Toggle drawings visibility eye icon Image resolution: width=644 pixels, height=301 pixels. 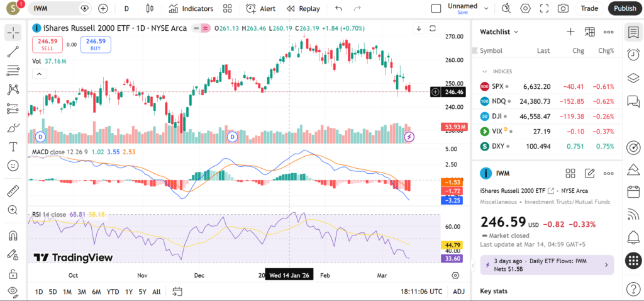coord(13,292)
